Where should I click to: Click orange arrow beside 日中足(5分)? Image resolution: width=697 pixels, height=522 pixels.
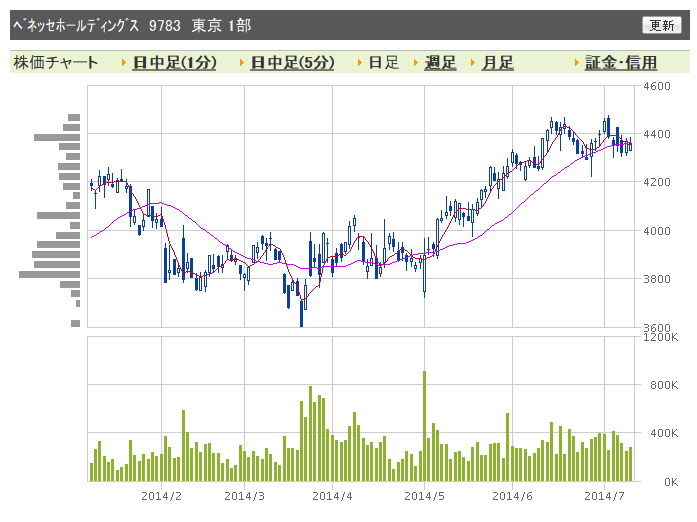(x=242, y=63)
